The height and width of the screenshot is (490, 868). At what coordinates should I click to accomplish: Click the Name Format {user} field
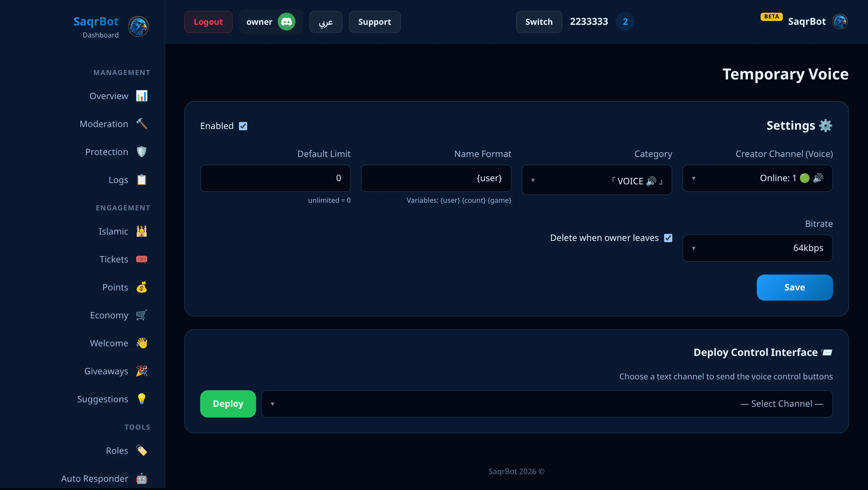coord(436,178)
